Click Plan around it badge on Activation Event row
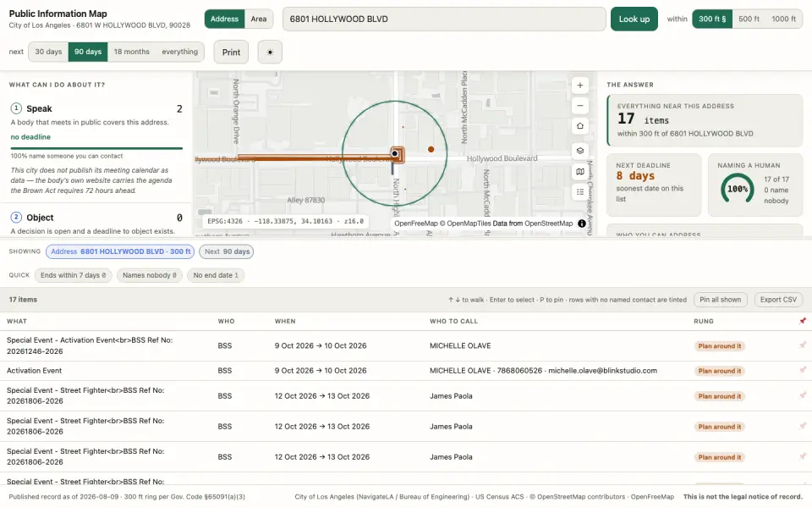This screenshot has height=508, width=812. 719,371
